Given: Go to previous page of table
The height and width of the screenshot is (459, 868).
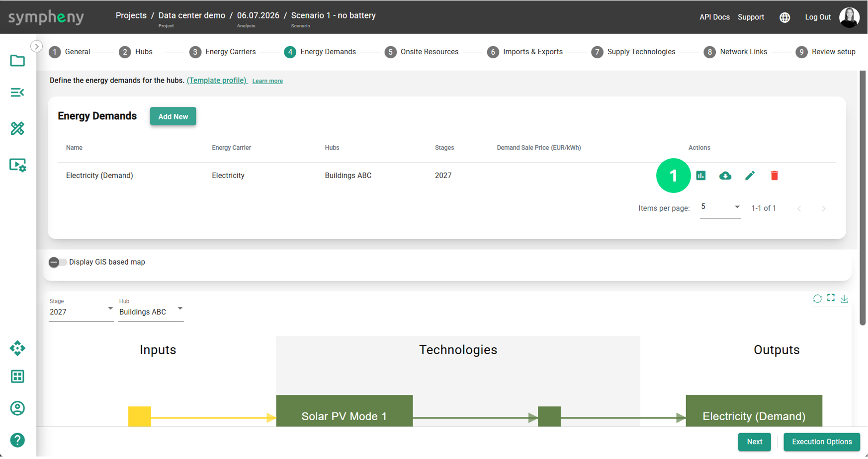Looking at the screenshot, I should pyautogui.click(x=799, y=209).
